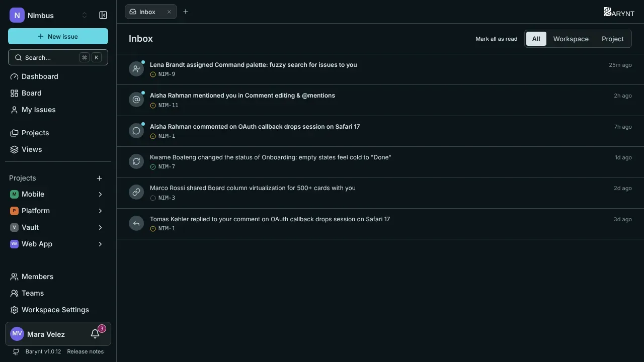Close the Inbox tab
Screen dimensions: 644x362
coord(169,12)
